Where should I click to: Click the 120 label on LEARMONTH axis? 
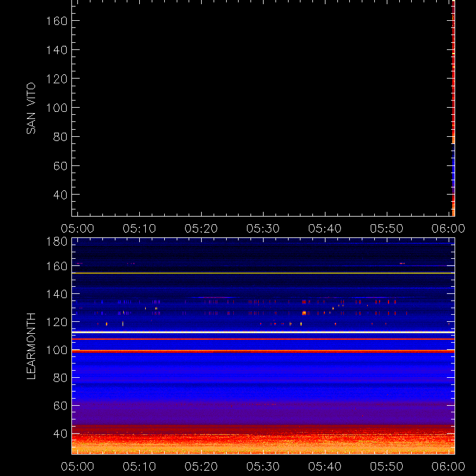(x=57, y=322)
